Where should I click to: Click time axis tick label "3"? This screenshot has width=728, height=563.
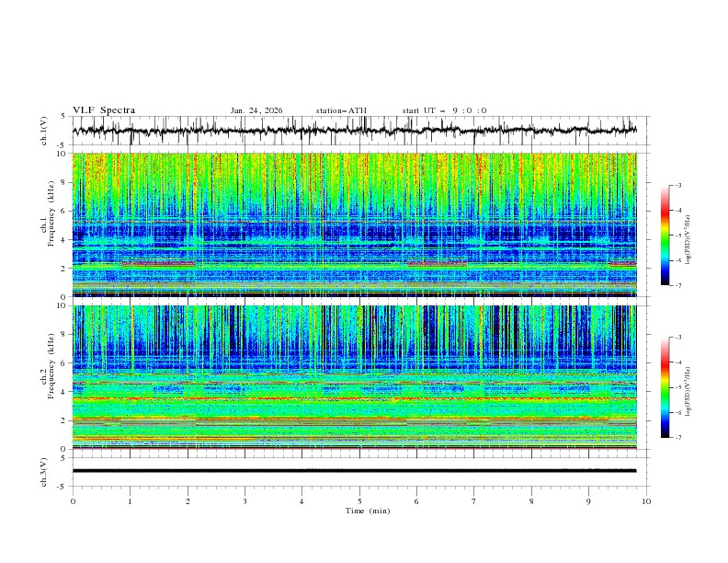245,501
